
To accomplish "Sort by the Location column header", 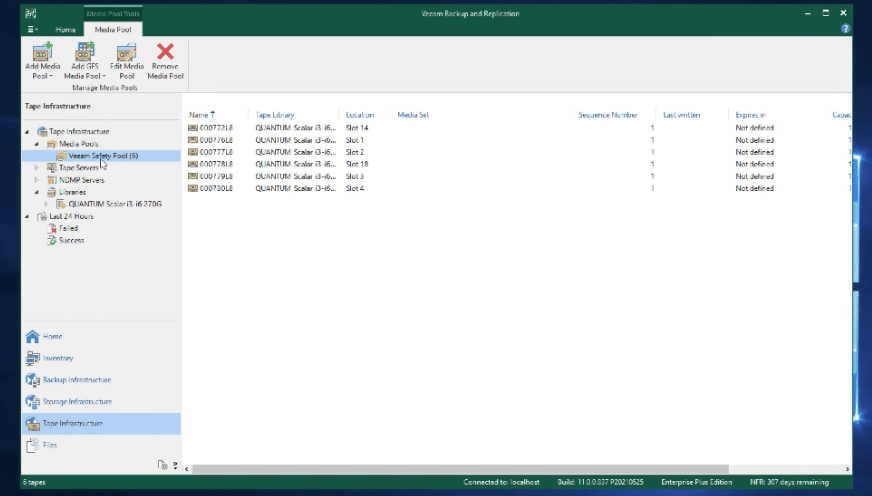I will pyautogui.click(x=360, y=115).
